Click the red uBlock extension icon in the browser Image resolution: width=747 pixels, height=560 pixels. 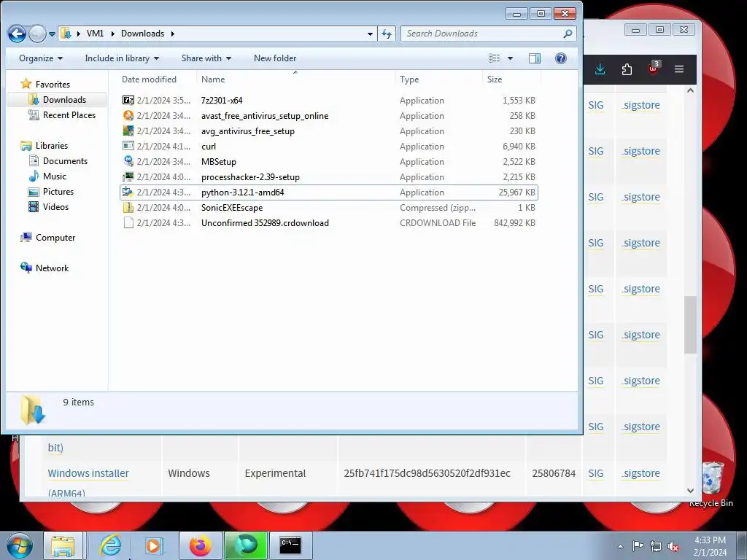click(653, 68)
